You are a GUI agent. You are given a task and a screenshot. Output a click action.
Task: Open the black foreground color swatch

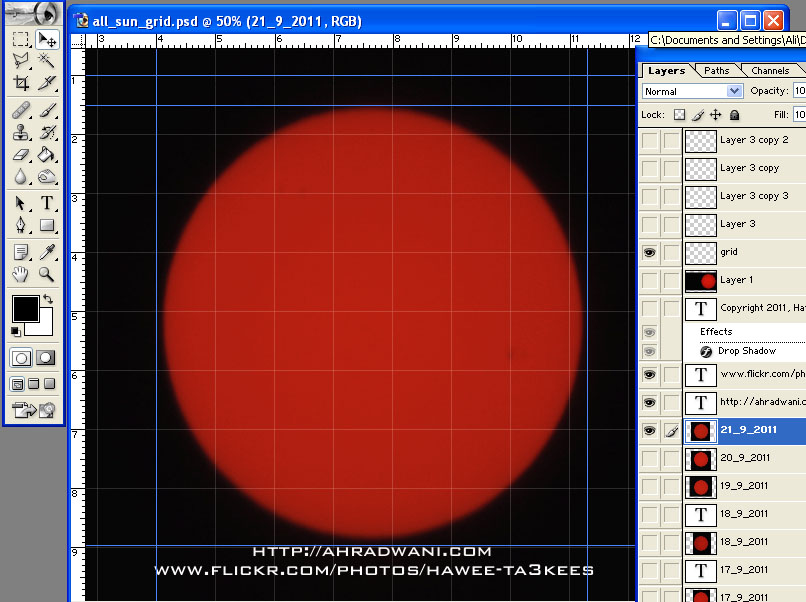[x=26, y=308]
